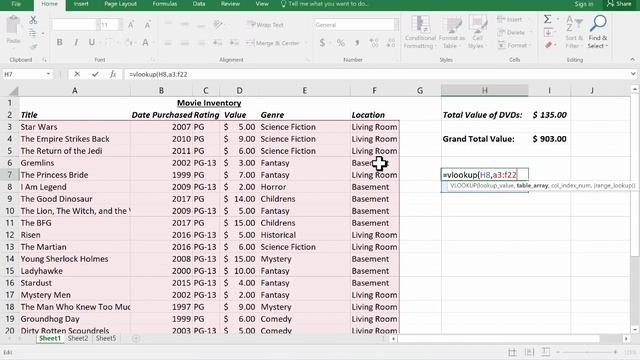Toggle Italic formatting

pos(76,42)
